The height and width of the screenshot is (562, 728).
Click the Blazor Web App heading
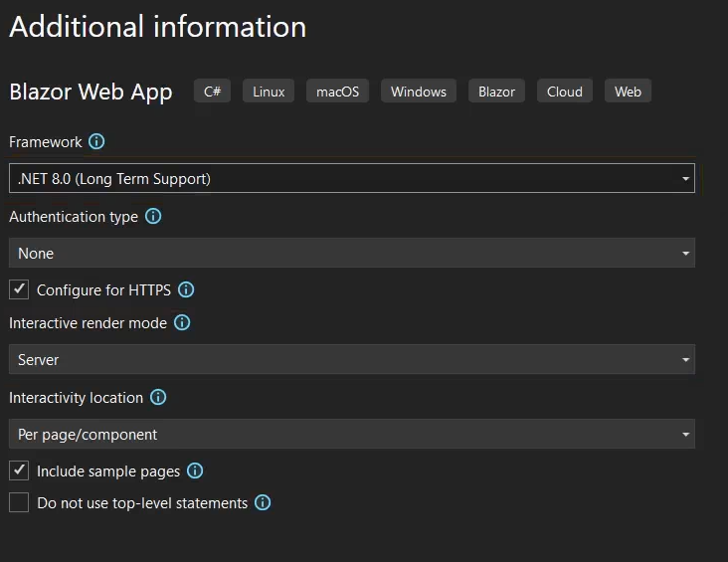(x=91, y=92)
